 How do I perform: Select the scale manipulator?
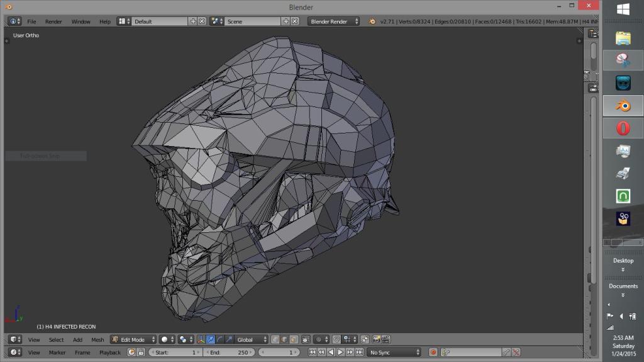pyautogui.click(x=229, y=339)
